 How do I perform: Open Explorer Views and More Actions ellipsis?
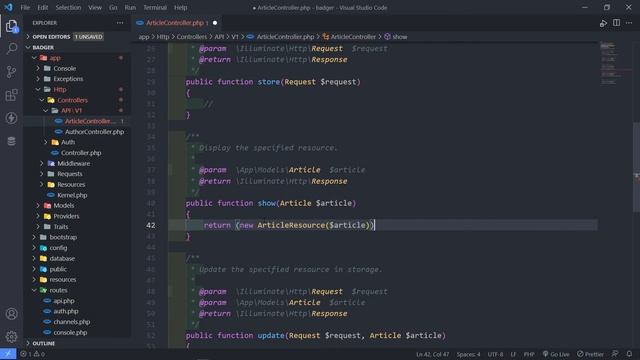[x=120, y=23]
